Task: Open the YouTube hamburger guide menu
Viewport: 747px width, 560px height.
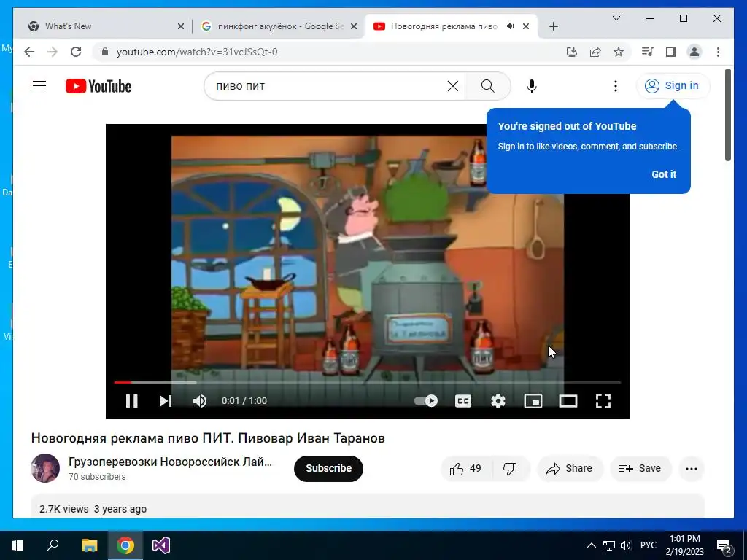Action: [39, 86]
